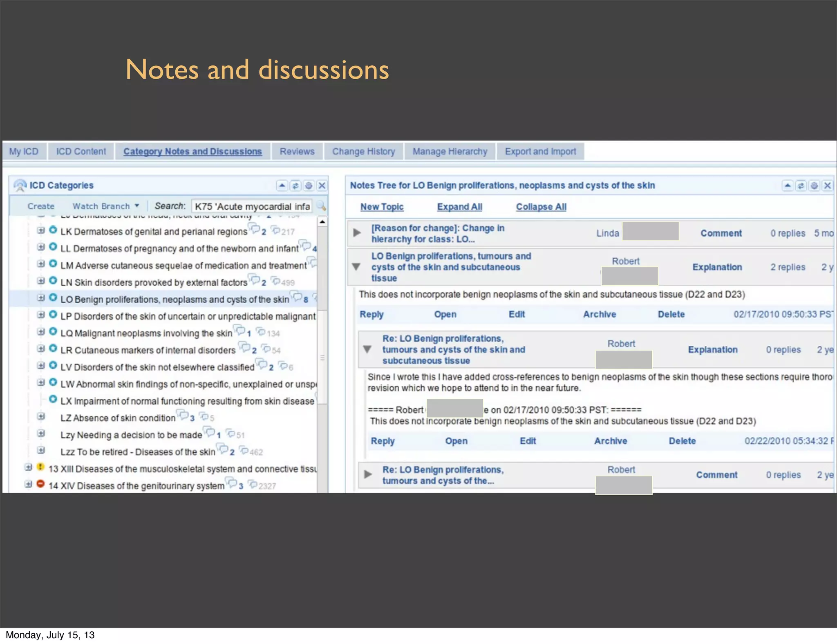Click Reply under 02/22/2010 note
837x644 pixels.
click(x=383, y=441)
